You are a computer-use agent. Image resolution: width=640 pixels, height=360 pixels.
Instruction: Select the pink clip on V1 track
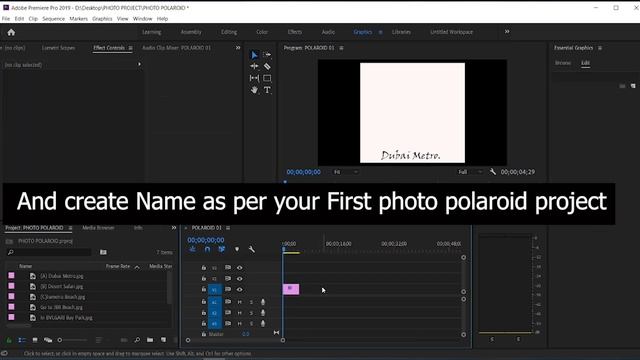[x=291, y=289]
